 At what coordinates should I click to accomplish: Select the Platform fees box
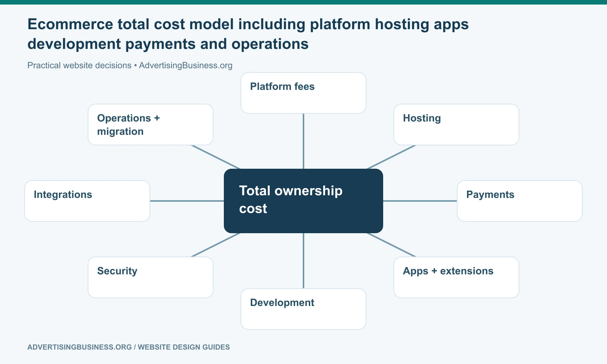(303, 93)
